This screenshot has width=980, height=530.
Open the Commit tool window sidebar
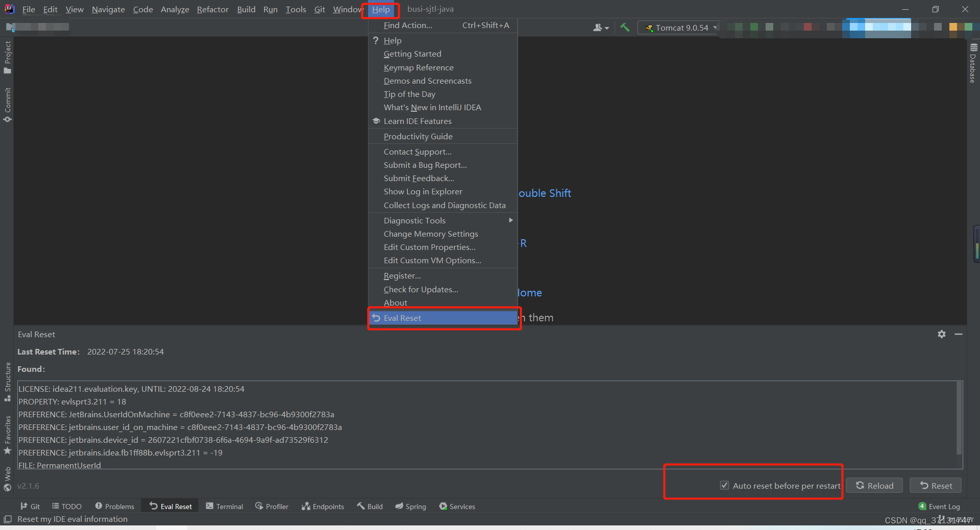click(x=7, y=105)
